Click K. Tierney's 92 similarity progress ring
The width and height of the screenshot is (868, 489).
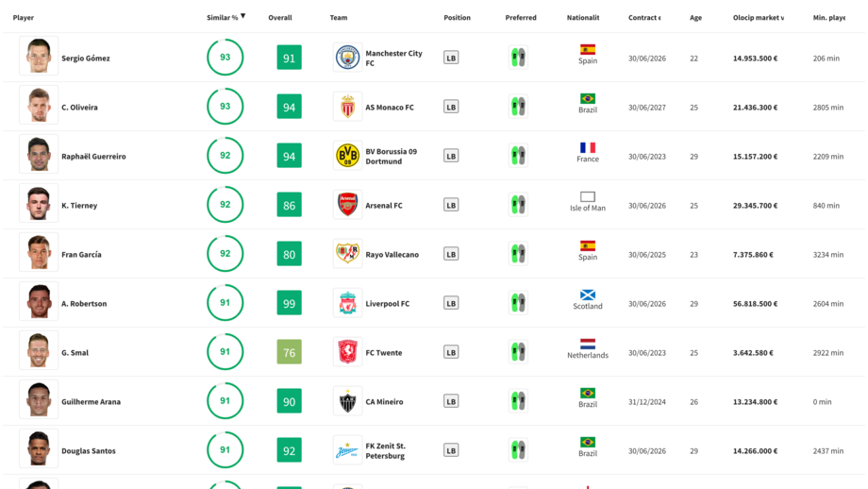(225, 205)
